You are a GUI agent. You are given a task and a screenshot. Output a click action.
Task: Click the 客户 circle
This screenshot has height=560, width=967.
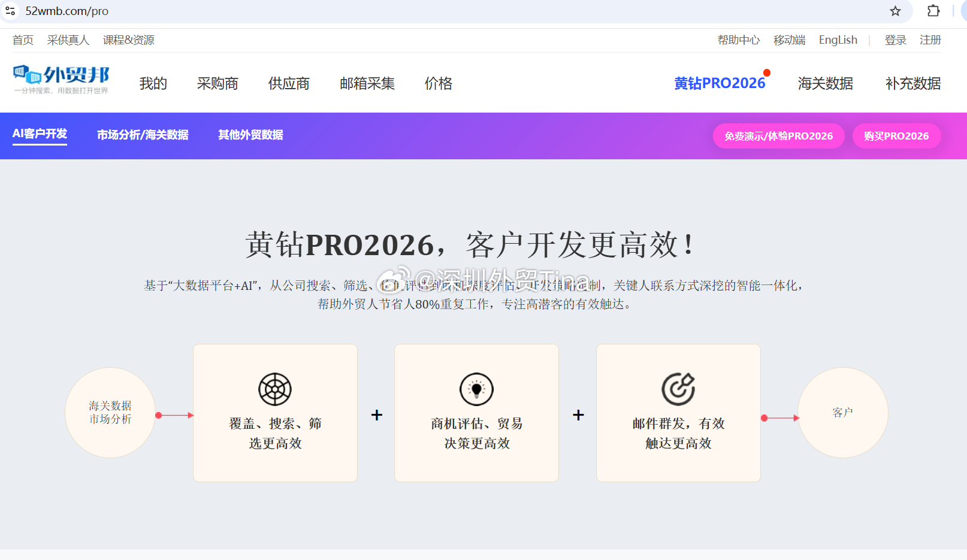coord(842,413)
